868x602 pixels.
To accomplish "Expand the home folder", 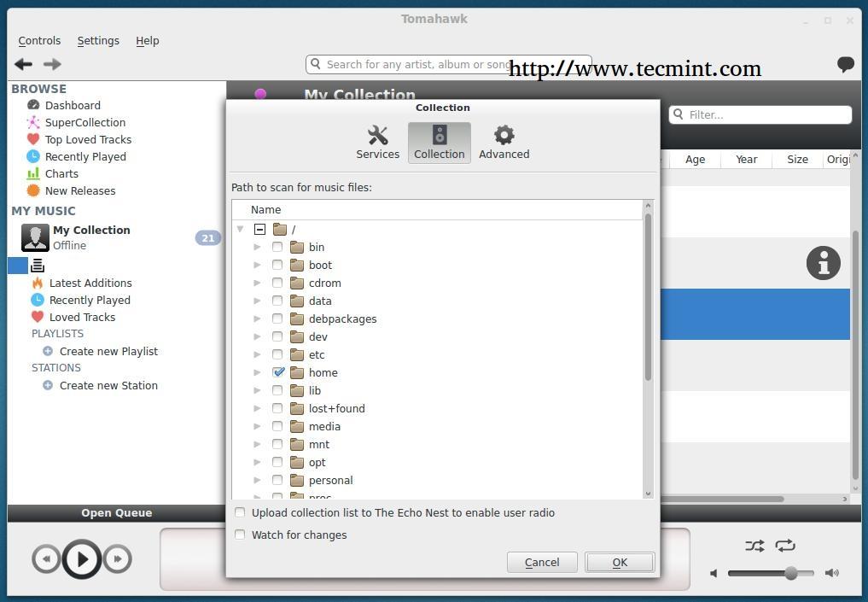I will [x=257, y=372].
